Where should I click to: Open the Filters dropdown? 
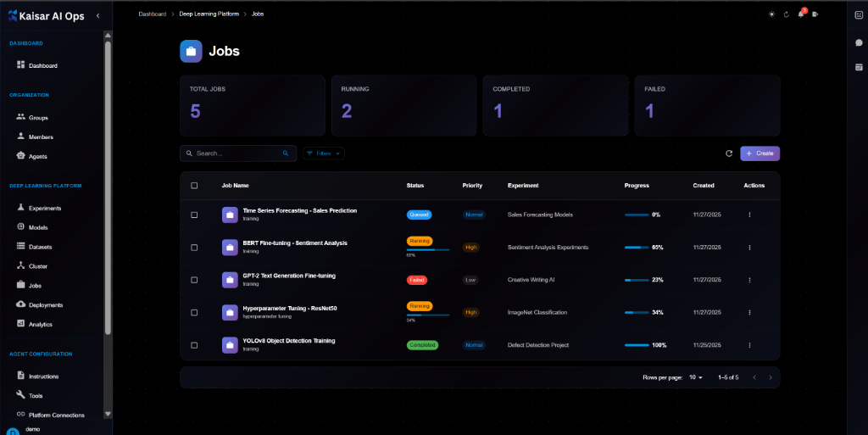point(323,153)
